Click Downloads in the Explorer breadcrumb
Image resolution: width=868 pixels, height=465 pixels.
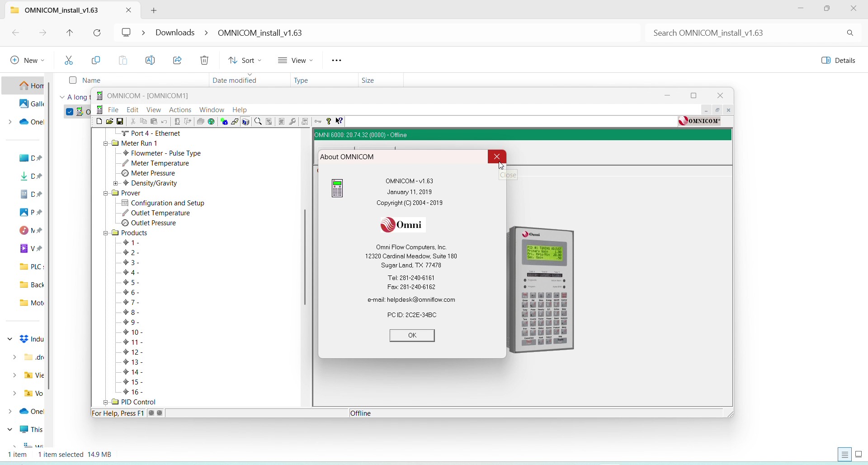pyautogui.click(x=175, y=33)
